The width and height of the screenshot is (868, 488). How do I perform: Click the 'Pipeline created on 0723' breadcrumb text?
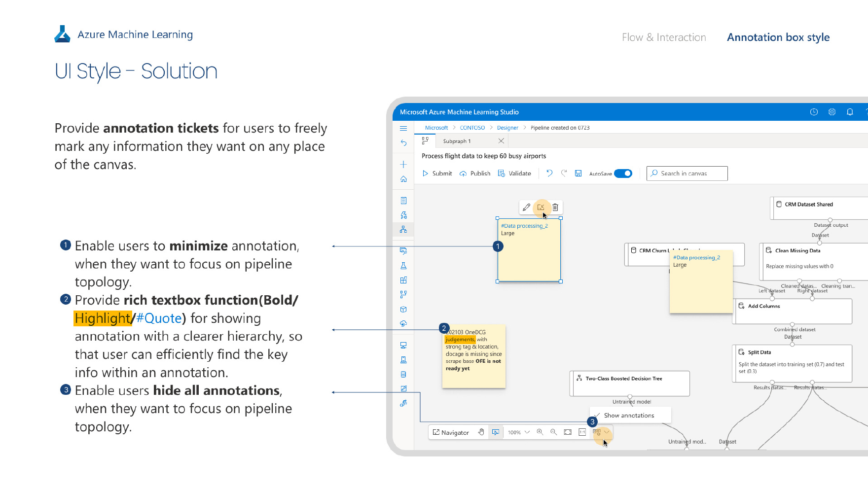[x=560, y=128]
